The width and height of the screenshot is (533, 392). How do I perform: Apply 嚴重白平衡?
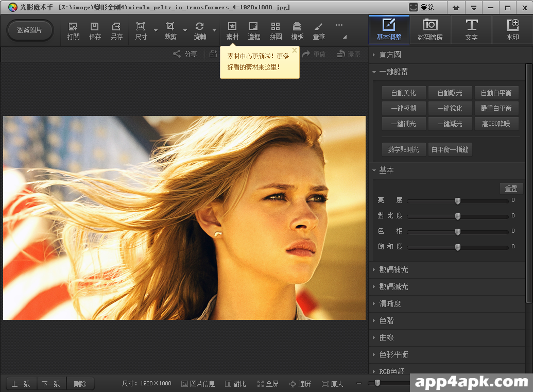tap(496, 109)
